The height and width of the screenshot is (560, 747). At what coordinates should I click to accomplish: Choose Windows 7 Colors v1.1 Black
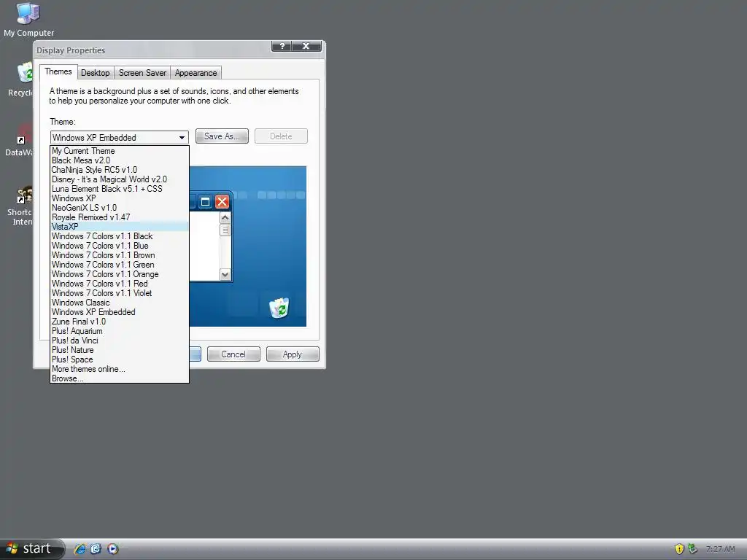120,236
